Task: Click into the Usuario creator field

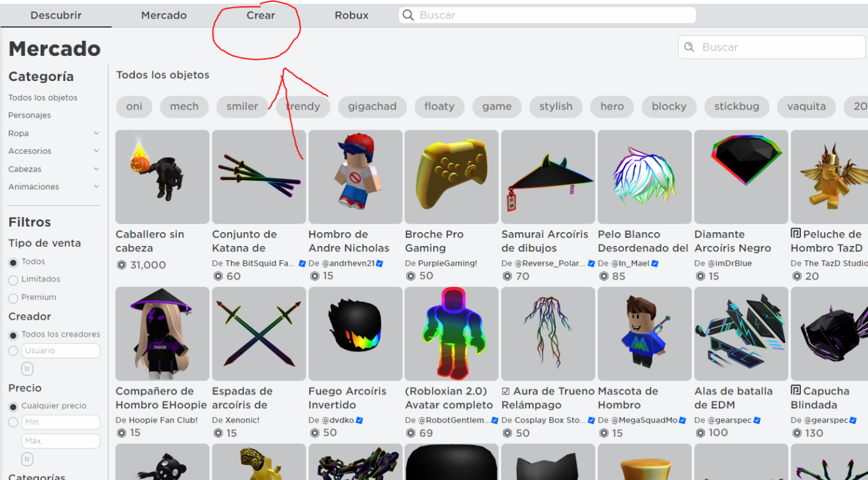Action: tap(60, 351)
